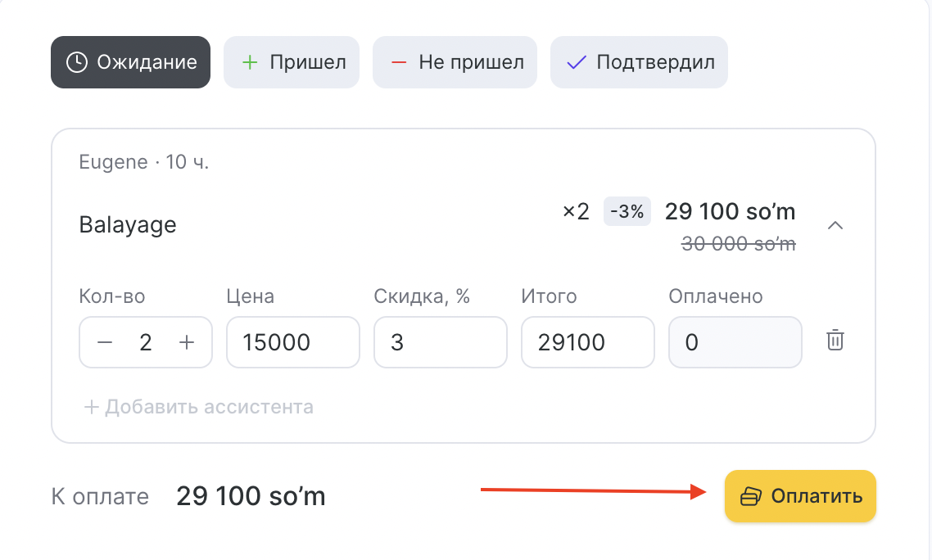932x560 pixels.
Task: Click the clock icon in Ожидание status
Action: 76,62
